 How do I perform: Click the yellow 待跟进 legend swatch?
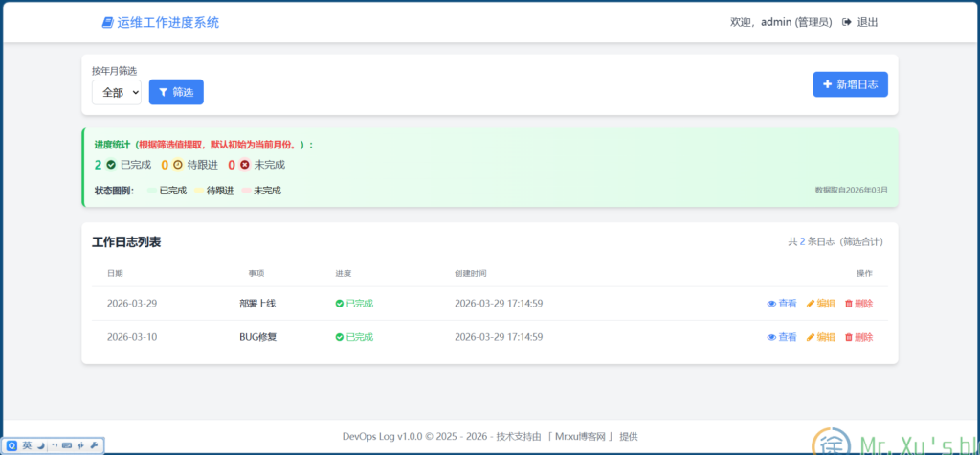[x=199, y=191]
